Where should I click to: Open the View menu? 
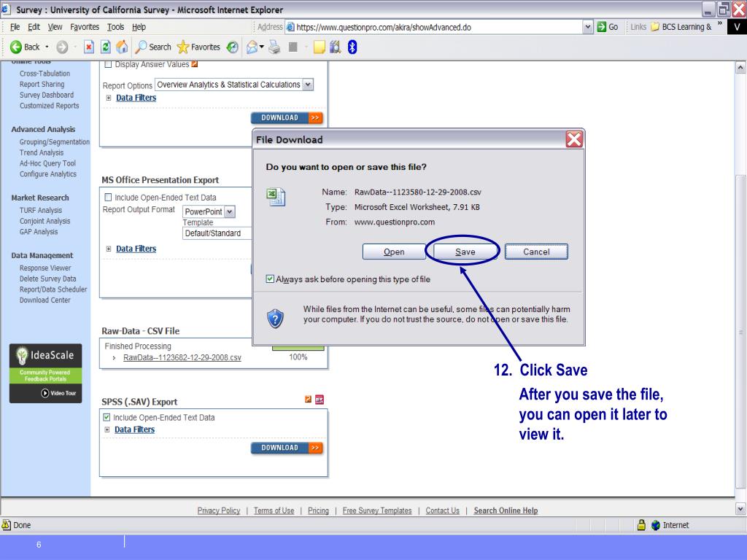(x=55, y=27)
